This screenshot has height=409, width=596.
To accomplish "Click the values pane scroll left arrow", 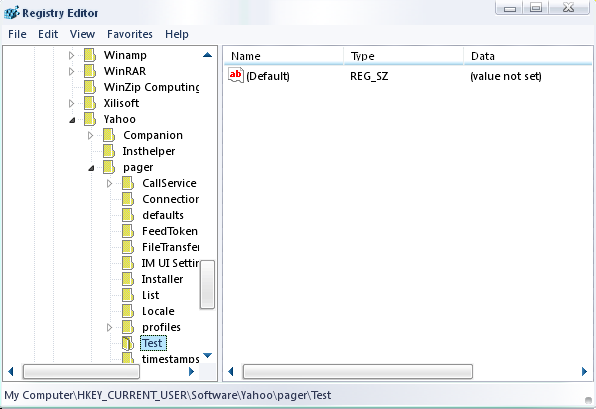I will 231,371.
